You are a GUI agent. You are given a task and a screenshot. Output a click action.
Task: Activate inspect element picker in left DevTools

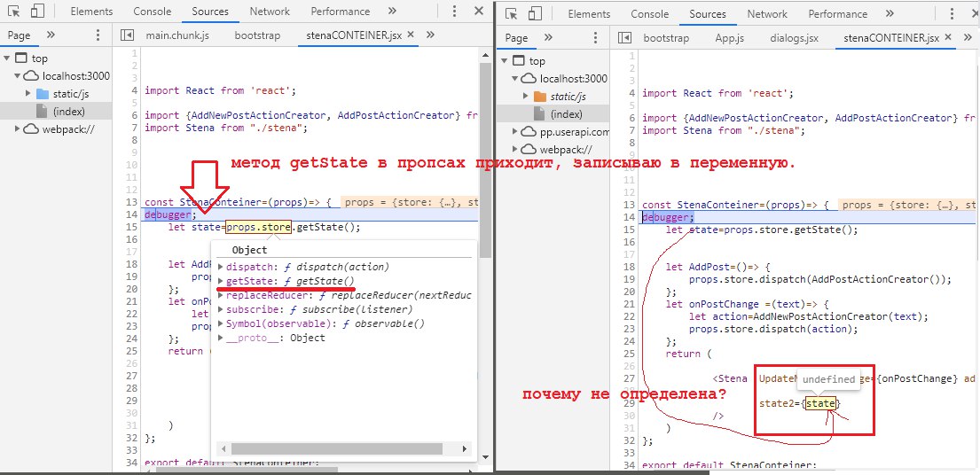(x=13, y=12)
